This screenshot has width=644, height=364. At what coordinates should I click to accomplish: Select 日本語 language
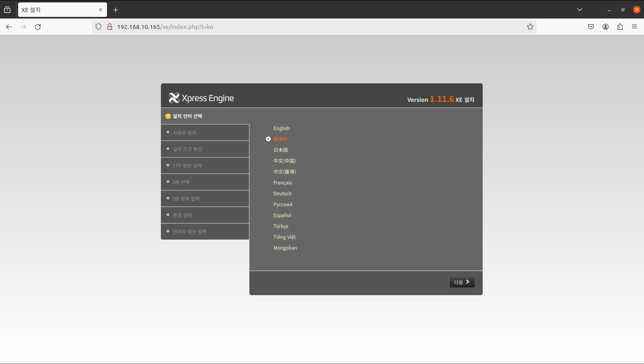(281, 150)
